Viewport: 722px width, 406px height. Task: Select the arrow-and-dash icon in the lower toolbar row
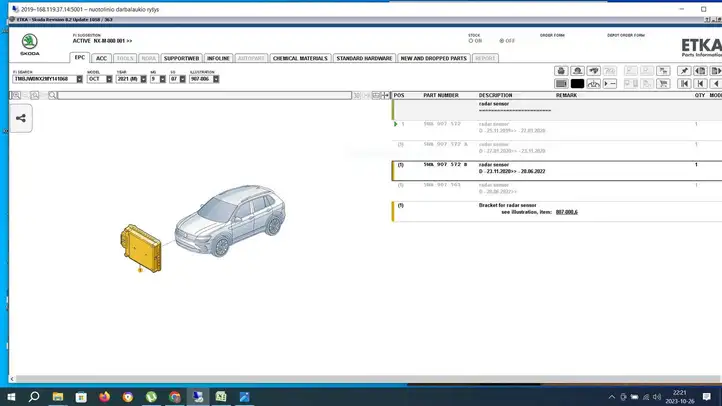click(610, 84)
